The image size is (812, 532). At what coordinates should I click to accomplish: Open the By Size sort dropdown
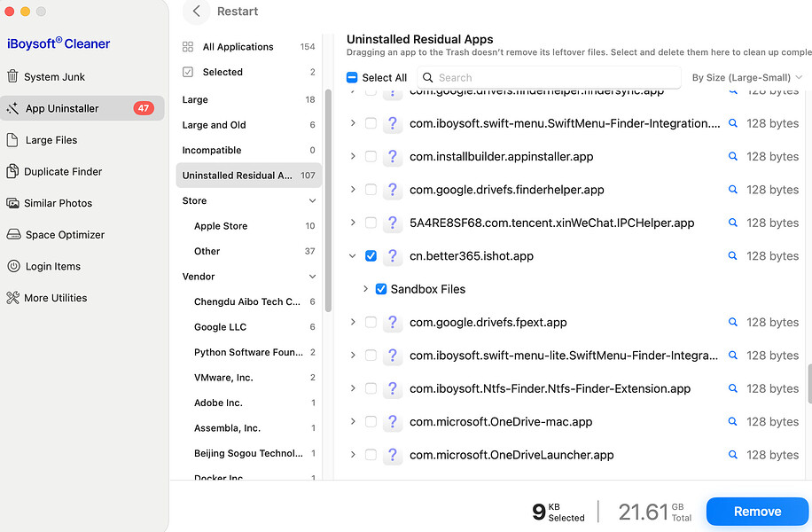746,78
